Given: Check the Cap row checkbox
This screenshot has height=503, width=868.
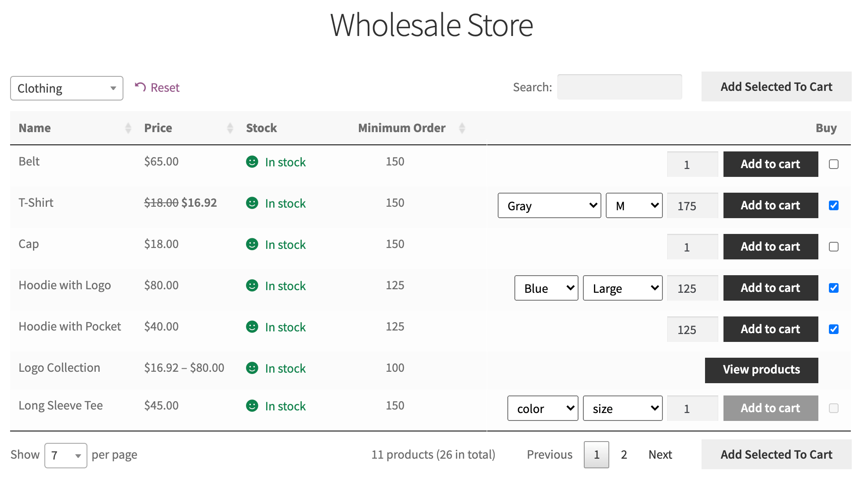Looking at the screenshot, I should pos(834,247).
